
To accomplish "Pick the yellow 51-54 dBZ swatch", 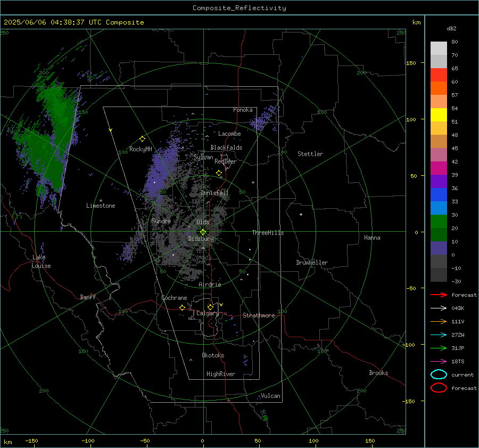I will tap(439, 115).
